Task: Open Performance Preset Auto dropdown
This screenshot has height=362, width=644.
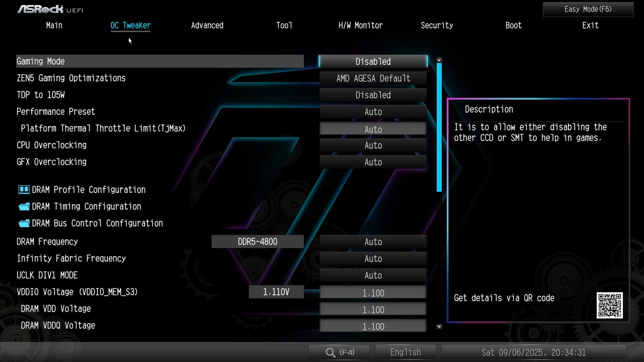Action: click(x=373, y=112)
